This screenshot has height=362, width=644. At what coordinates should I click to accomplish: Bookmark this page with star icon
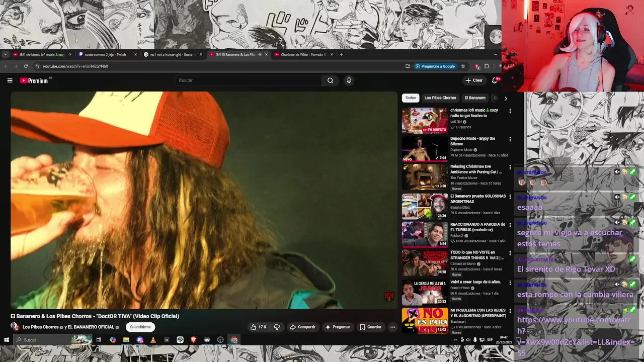(463, 66)
